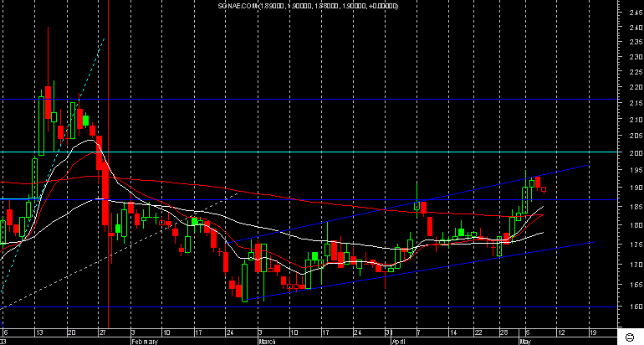Select the 1.80 price axis label
The width and height of the screenshot is (644, 345).
[636, 225]
